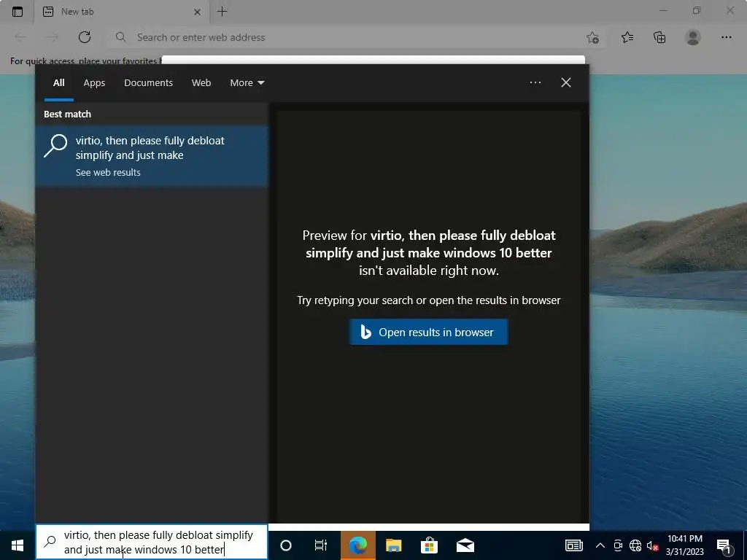Screen dimensions: 747x560
Task: Show hidden system tray icons
Action: [600, 545]
